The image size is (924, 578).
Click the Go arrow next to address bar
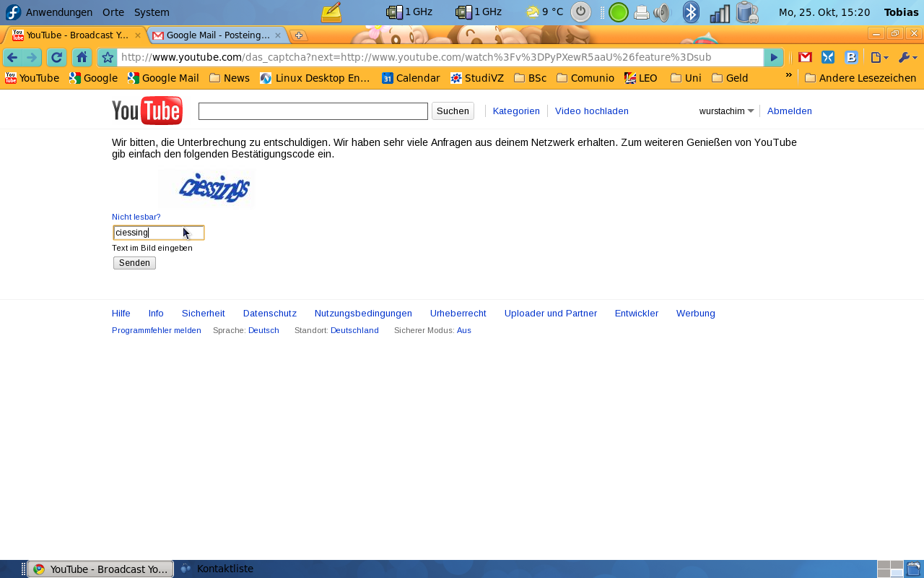coord(774,58)
